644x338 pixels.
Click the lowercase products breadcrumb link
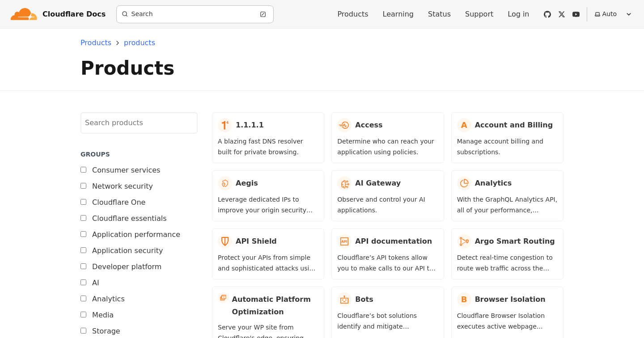(140, 43)
